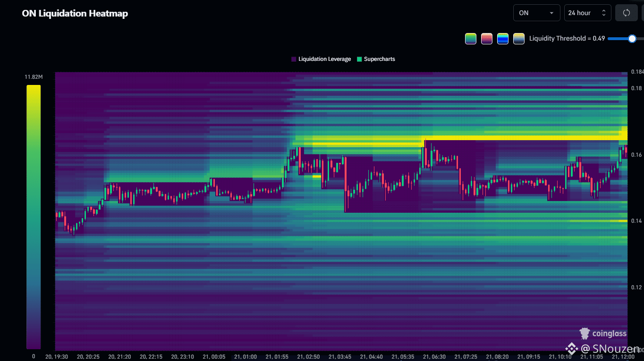The height and width of the screenshot is (361, 644).
Task: Click the '20, 21:20' time axis label
Action: (x=120, y=357)
